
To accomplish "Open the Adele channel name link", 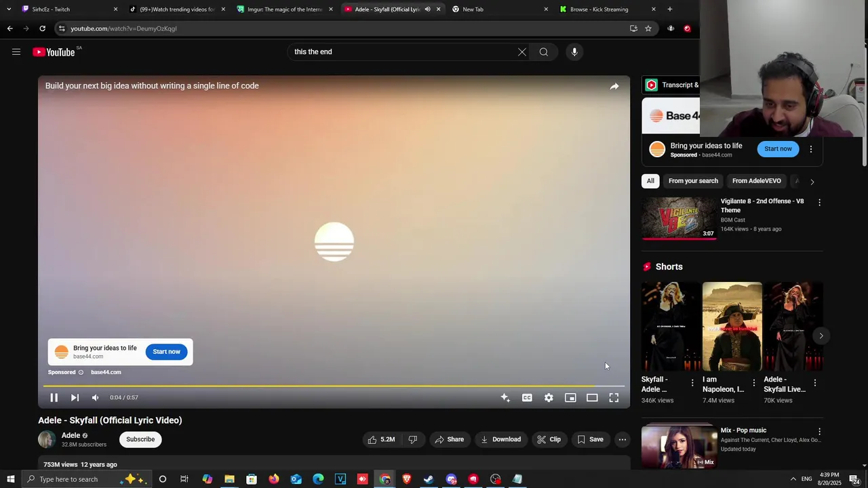I will coord(71,435).
